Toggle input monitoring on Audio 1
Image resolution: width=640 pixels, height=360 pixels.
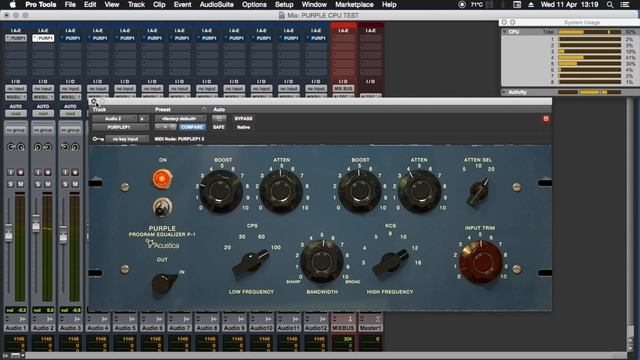point(11,173)
